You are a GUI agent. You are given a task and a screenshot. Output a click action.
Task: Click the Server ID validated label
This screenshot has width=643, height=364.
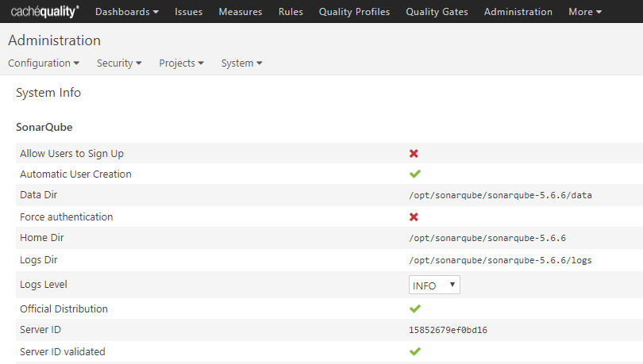(x=63, y=352)
